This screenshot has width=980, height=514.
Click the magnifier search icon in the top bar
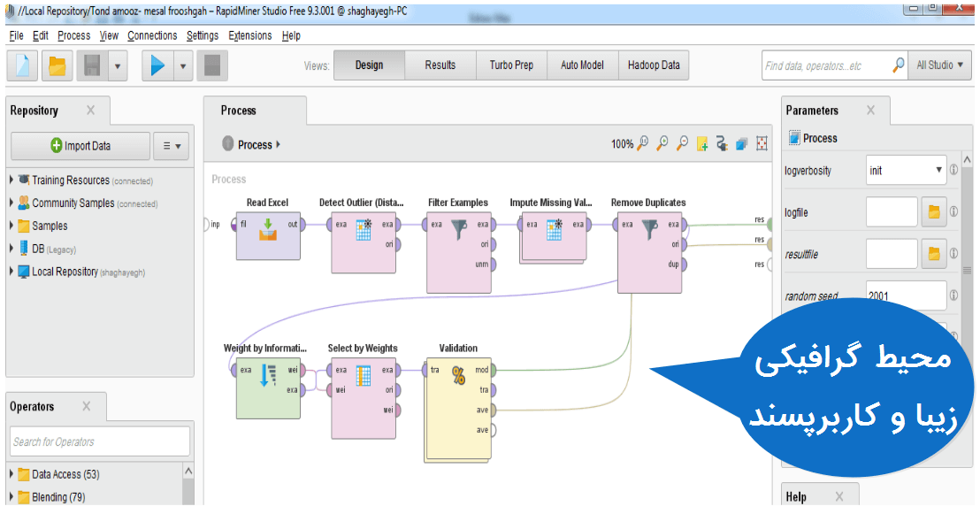coord(898,65)
